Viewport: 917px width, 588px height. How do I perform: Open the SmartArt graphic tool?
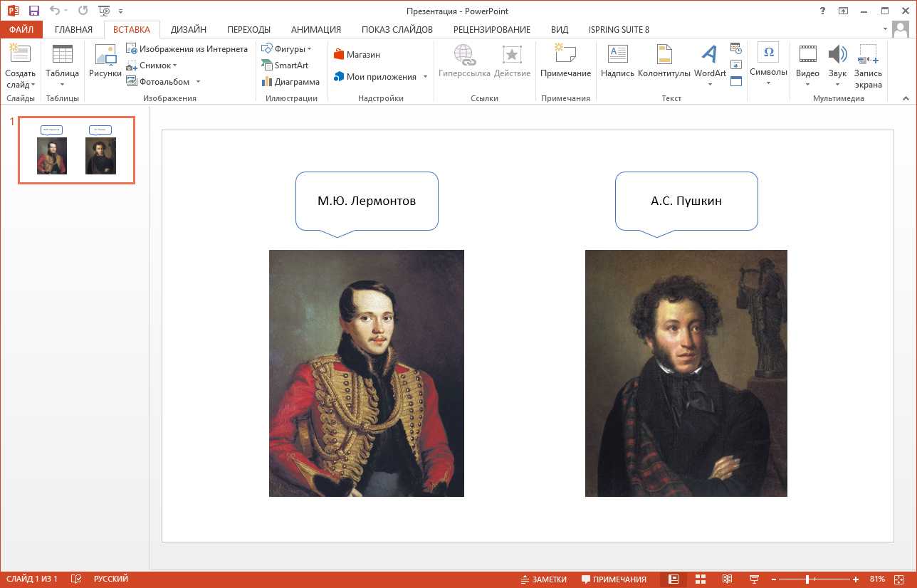point(285,65)
